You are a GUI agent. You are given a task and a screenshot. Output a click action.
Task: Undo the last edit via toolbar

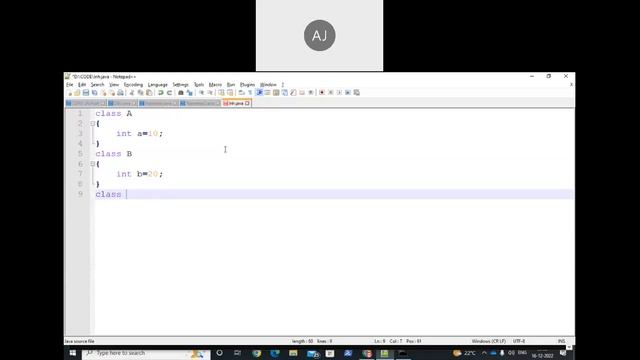pyautogui.click(x=160, y=93)
